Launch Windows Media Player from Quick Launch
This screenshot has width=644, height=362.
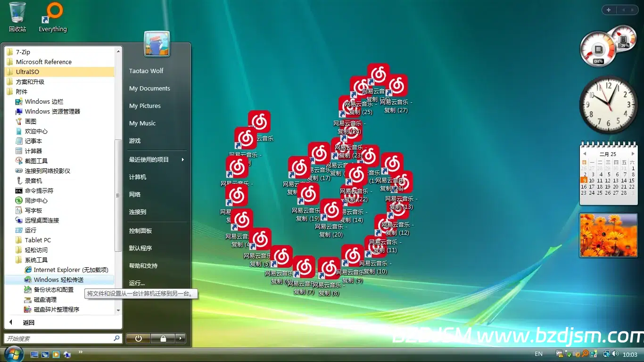56,354
